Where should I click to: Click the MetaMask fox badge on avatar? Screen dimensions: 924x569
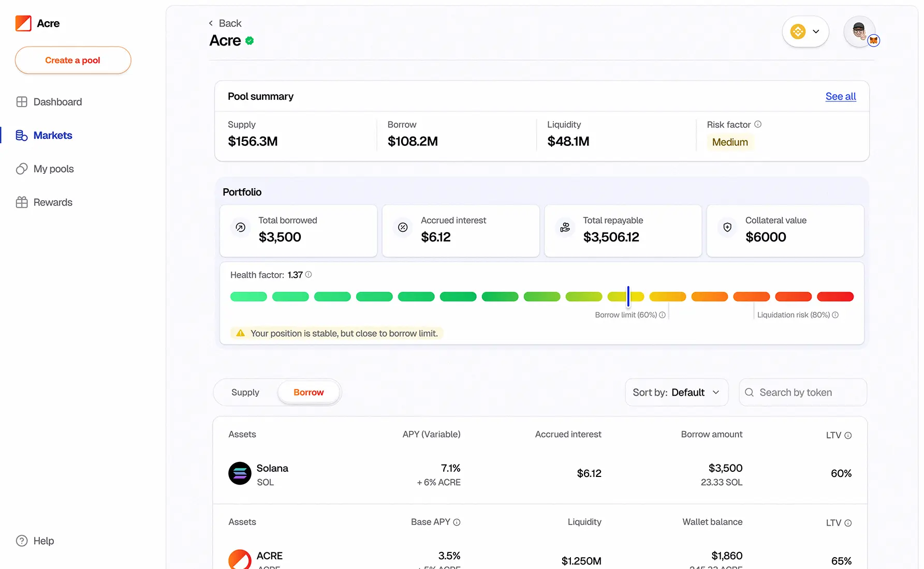[x=874, y=40]
